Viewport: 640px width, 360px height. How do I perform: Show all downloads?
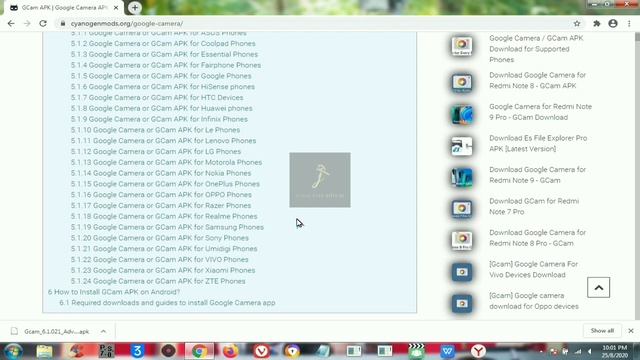(x=602, y=331)
